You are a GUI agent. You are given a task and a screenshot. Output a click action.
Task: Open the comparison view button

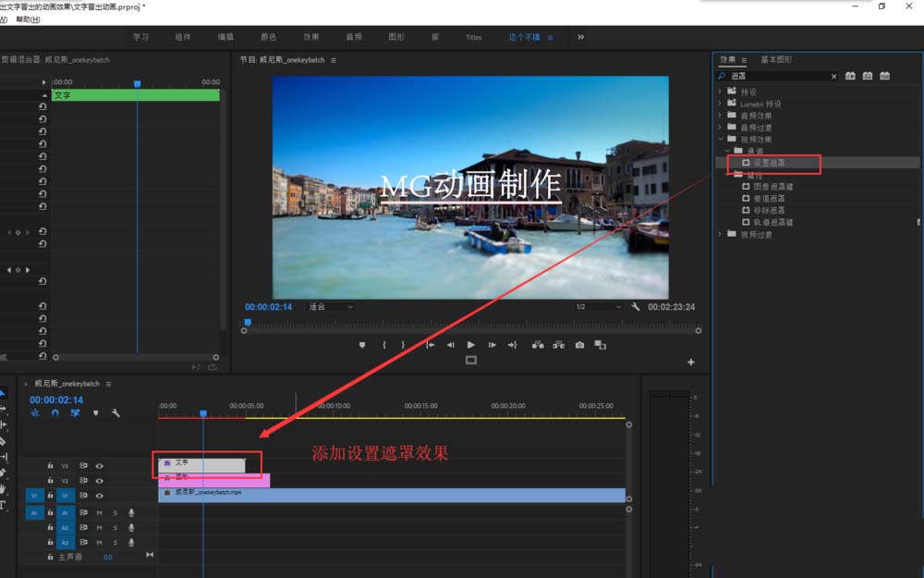coord(600,345)
